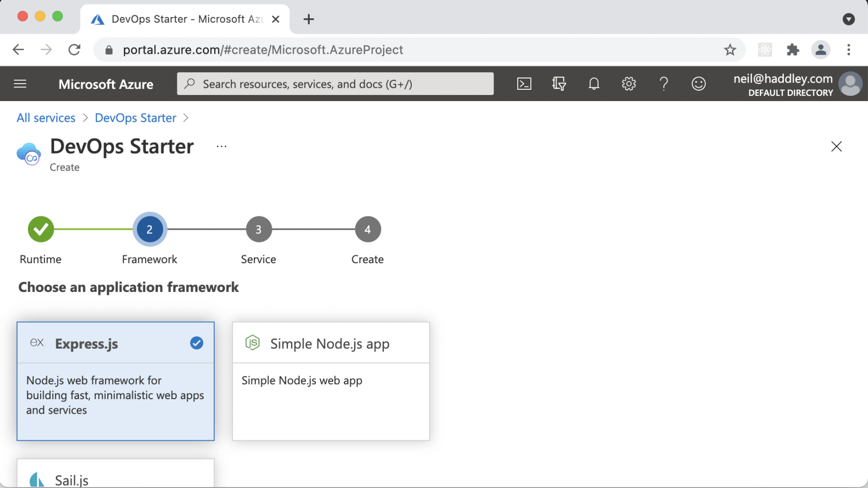This screenshot has width=868, height=488.
Task: Open Azure Cloud Shell icon
Action: click(x=524, y=84)
